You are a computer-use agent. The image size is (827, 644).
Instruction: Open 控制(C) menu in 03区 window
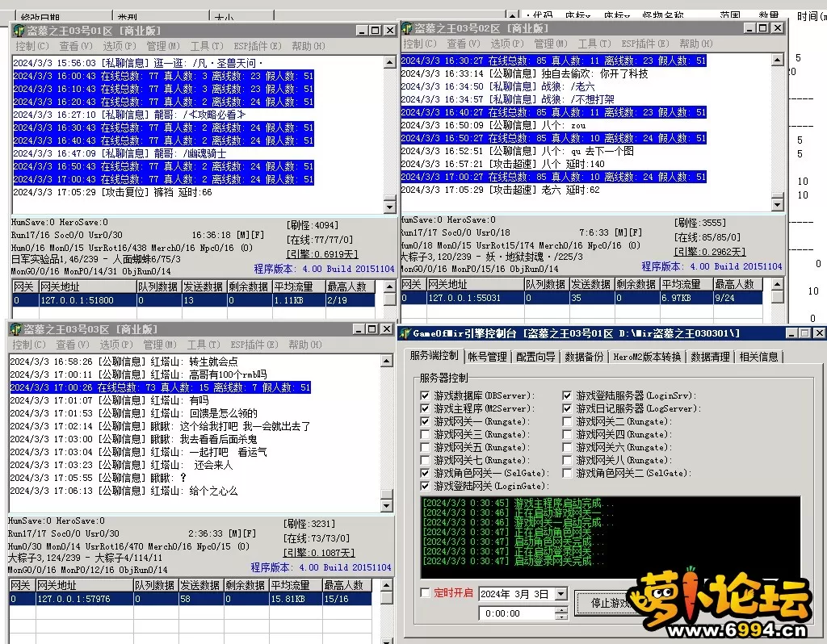29,345
